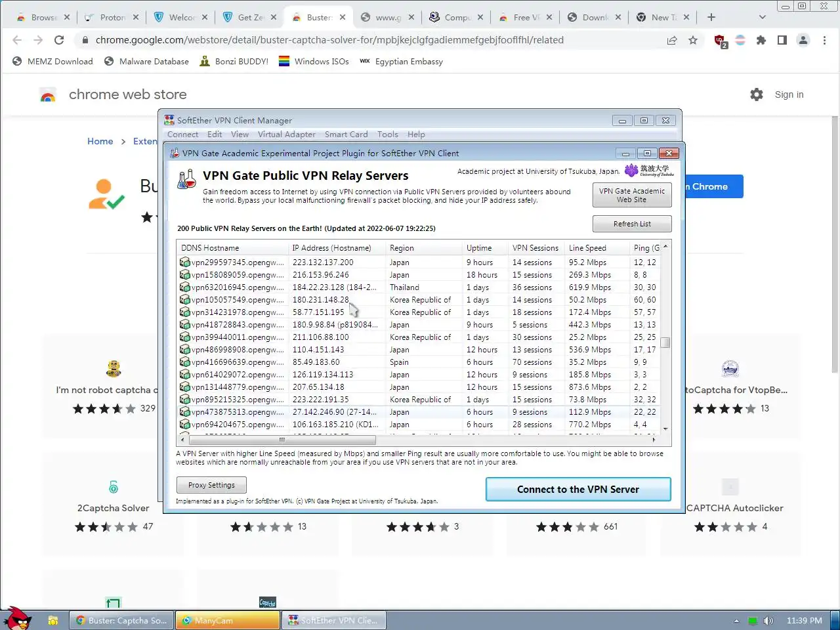Click the I'm not robot captcha extension icon
Viewport: 840px width, 630px height.
pyautogui.click(x=114, y=368)
